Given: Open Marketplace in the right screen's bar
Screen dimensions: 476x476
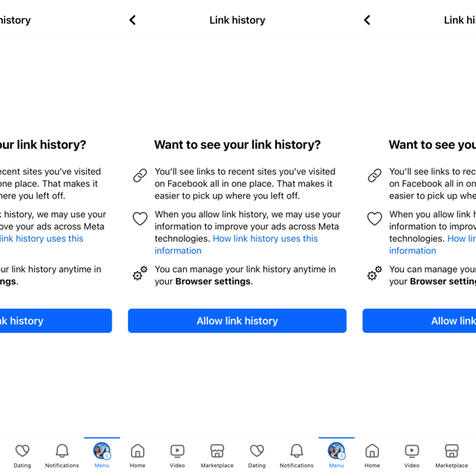Looking at the screenshot, I should pyautogui.click(x=451, y=455).
